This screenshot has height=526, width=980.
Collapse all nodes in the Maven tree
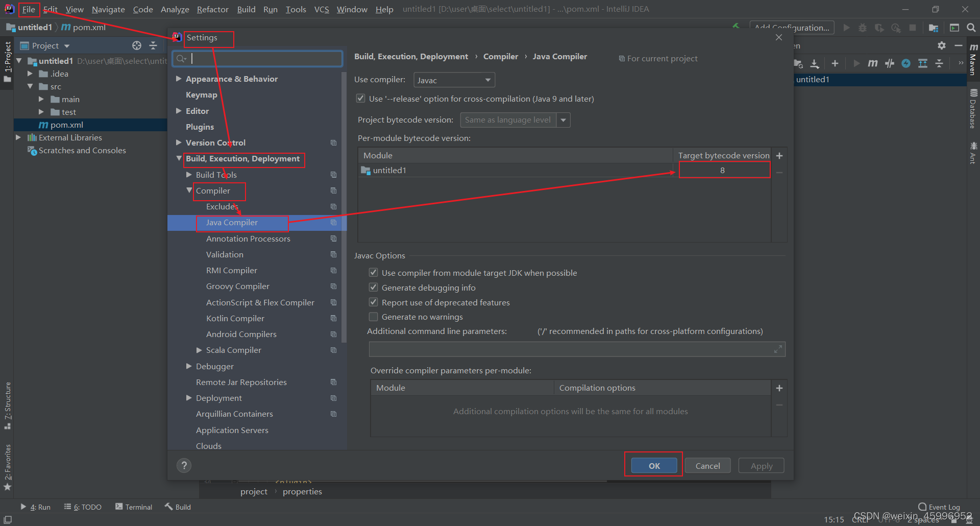click(x=940, y=63)
